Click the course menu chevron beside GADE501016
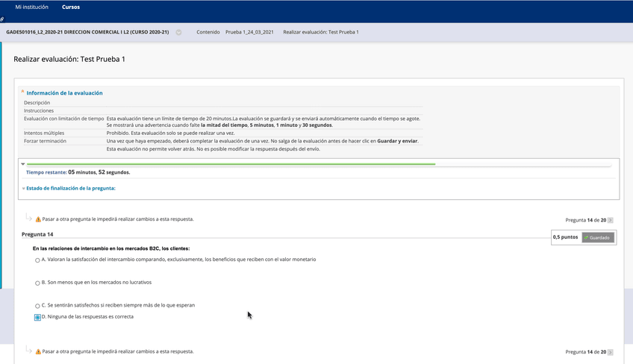Image resolution: width=633 pixels, height=364 pixels. click(178, 33)
